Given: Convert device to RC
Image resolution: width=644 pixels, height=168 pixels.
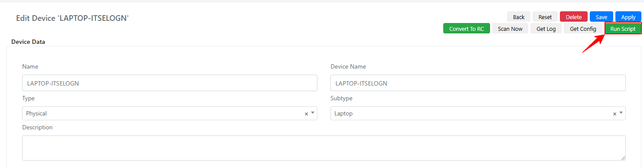Looking at the screenshot, I should click(x=467, y=29).
